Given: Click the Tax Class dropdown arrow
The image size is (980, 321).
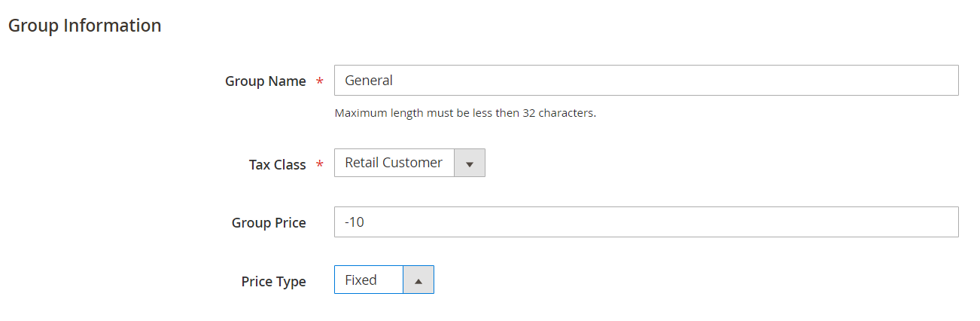Looking at the screenshot, I should 470,164.
